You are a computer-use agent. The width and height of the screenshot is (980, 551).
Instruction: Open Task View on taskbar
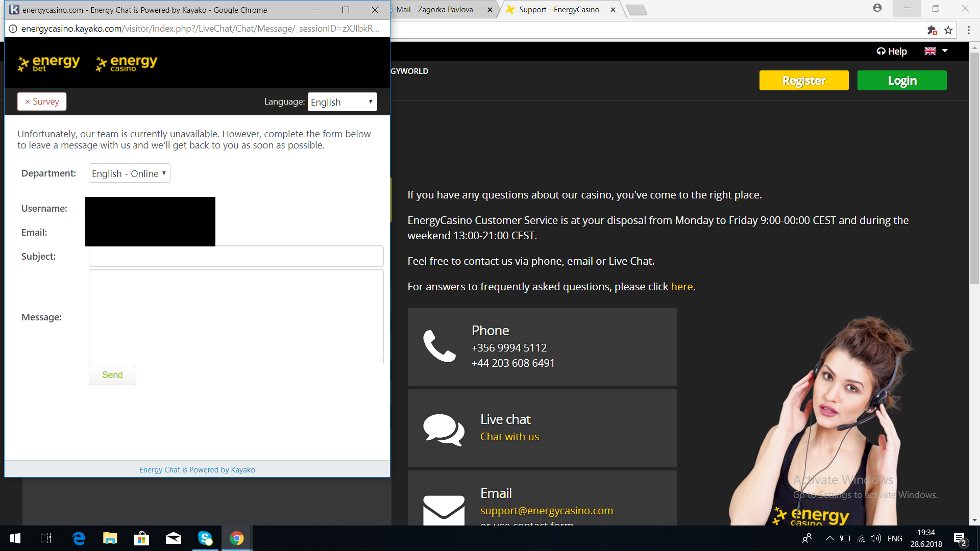tap(46, 538)
